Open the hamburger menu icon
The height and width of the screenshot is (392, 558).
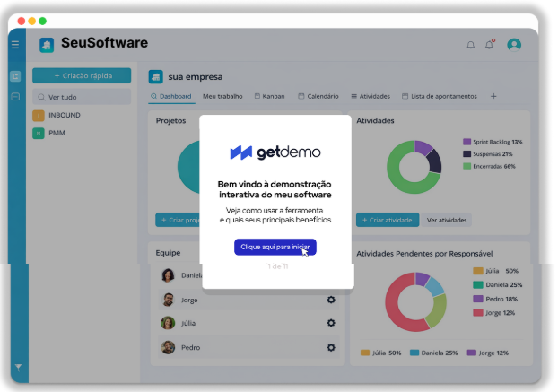15,45
